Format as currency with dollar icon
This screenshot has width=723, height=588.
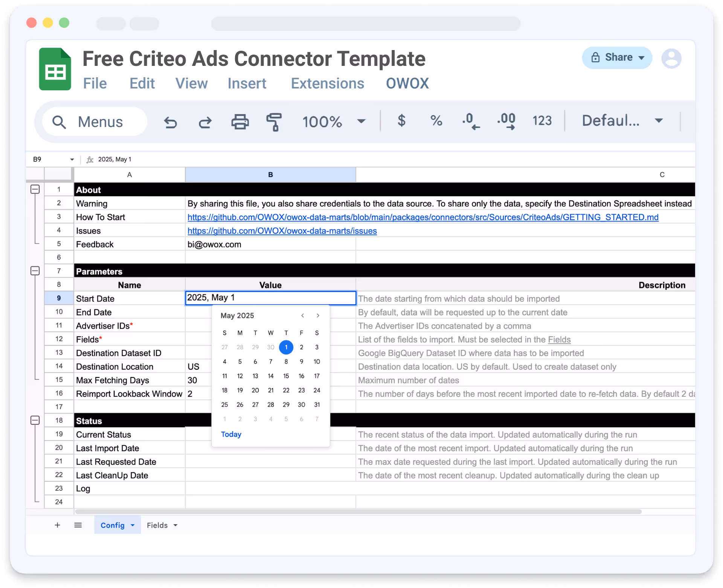401,120
